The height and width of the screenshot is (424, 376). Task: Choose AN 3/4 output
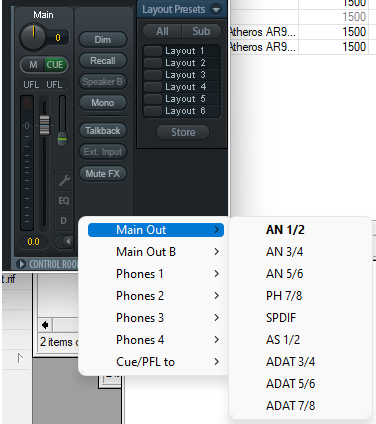point(300,252)
